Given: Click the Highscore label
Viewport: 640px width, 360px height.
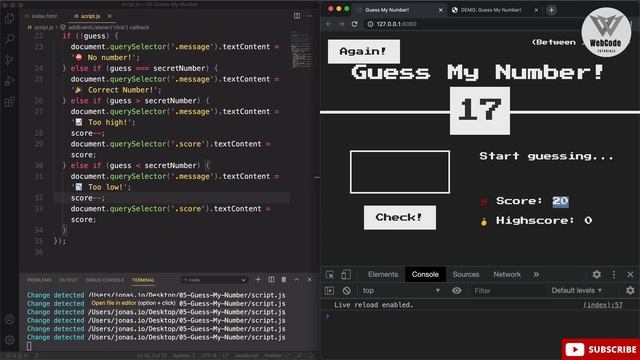Looking at the screenshot, I should (x=535, y=221).
